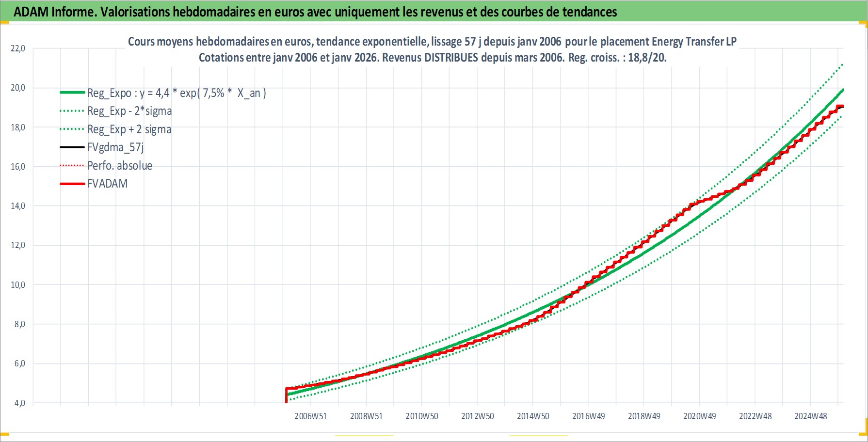Click y-axis label 16,0
868x442 pixels.
[x=18, y=167]
